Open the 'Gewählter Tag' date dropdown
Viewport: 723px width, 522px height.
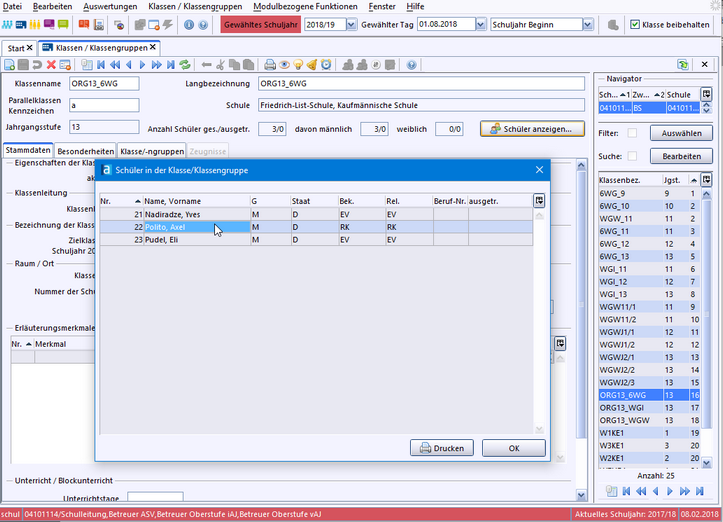coord(481,24)
